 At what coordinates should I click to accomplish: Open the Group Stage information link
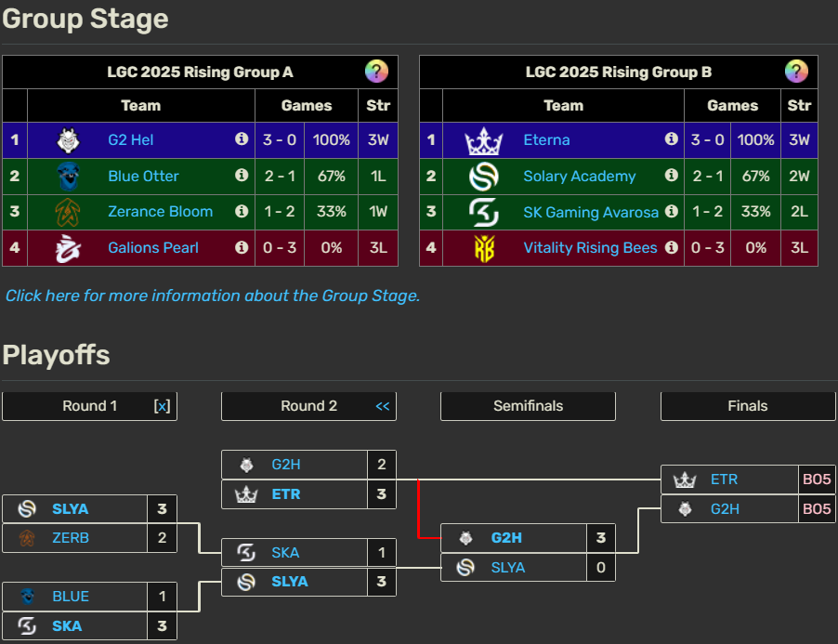(213, 296)
